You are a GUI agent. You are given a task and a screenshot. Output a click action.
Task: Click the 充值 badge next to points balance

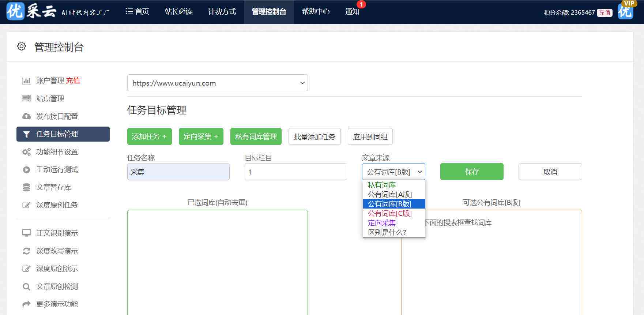click(x=605, y=12)
